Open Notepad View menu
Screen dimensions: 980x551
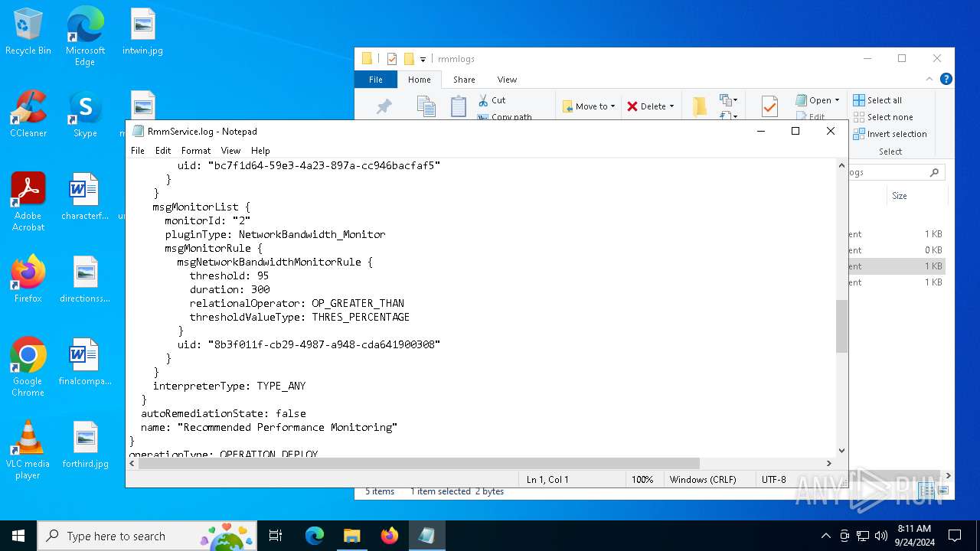coord(230,151)
